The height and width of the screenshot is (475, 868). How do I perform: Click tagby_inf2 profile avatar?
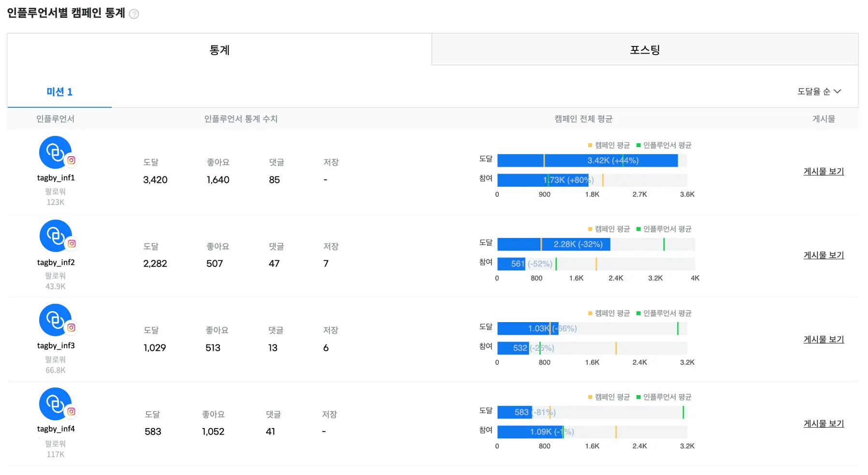54,236
